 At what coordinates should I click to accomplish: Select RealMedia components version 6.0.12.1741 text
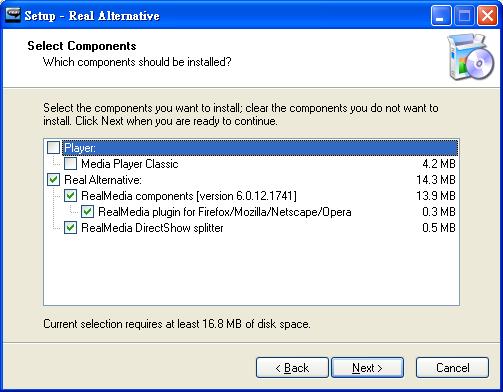pyautogui.click(x=189, y=196)
